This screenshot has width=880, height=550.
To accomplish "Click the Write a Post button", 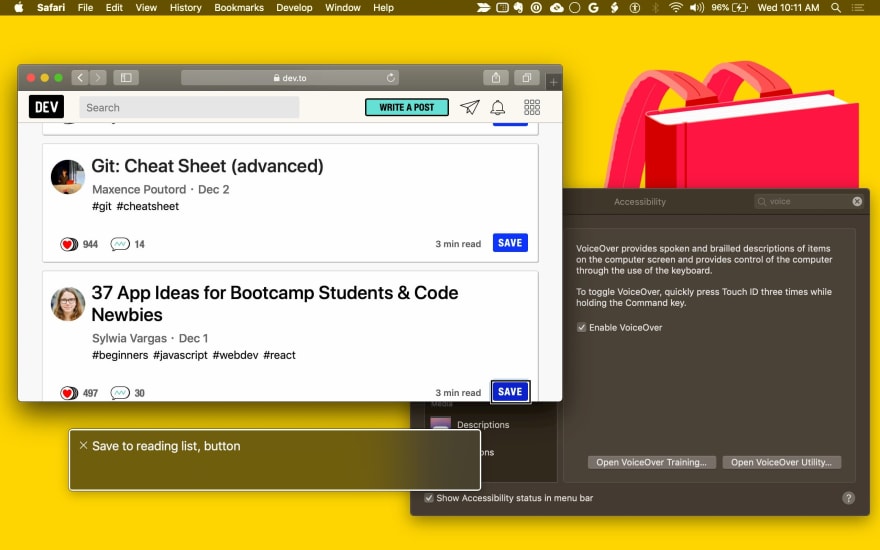I will 407,107.
